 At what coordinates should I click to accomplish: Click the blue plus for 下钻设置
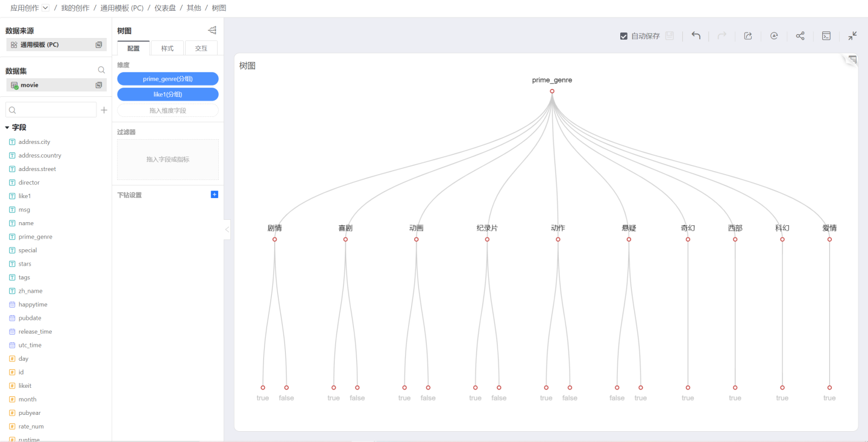[215, 195]
